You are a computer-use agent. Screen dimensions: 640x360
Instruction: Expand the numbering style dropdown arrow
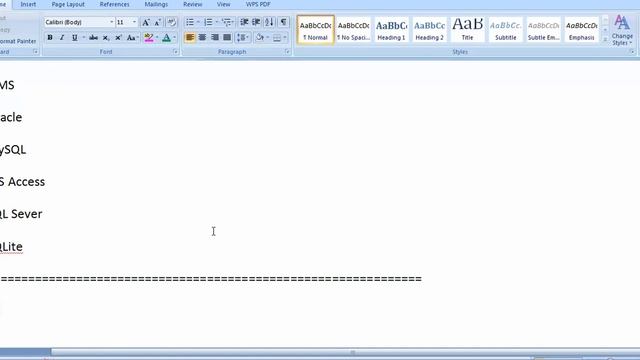[x=216, y=22]
